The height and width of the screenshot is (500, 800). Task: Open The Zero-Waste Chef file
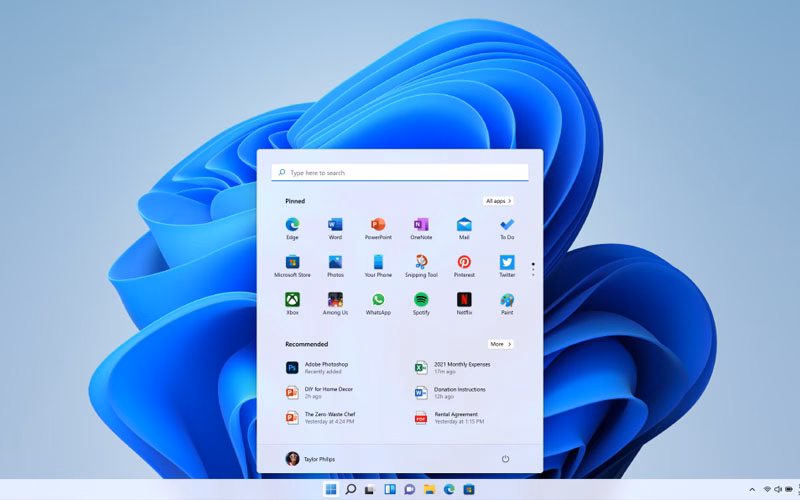(x=320, y=417)
